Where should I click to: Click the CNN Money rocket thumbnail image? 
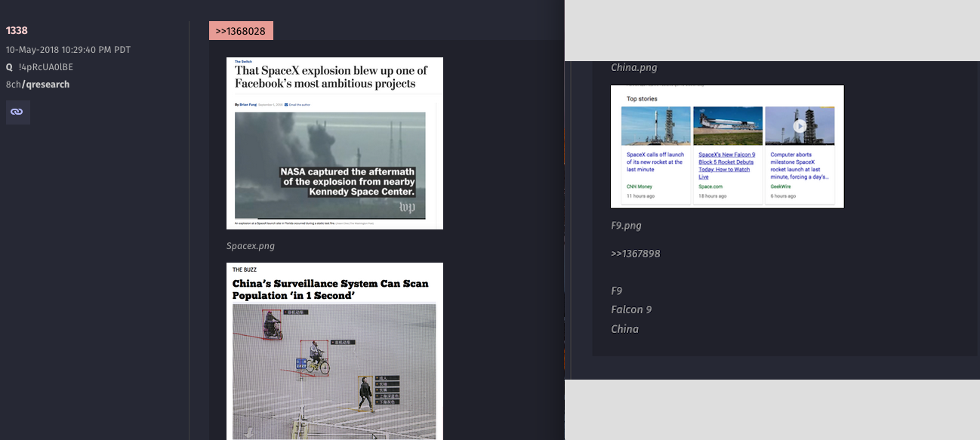(655, 126)
